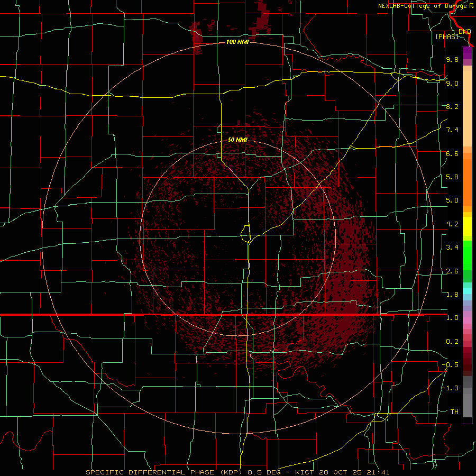Select the 1.0 value on the color scale

(452, 318)
